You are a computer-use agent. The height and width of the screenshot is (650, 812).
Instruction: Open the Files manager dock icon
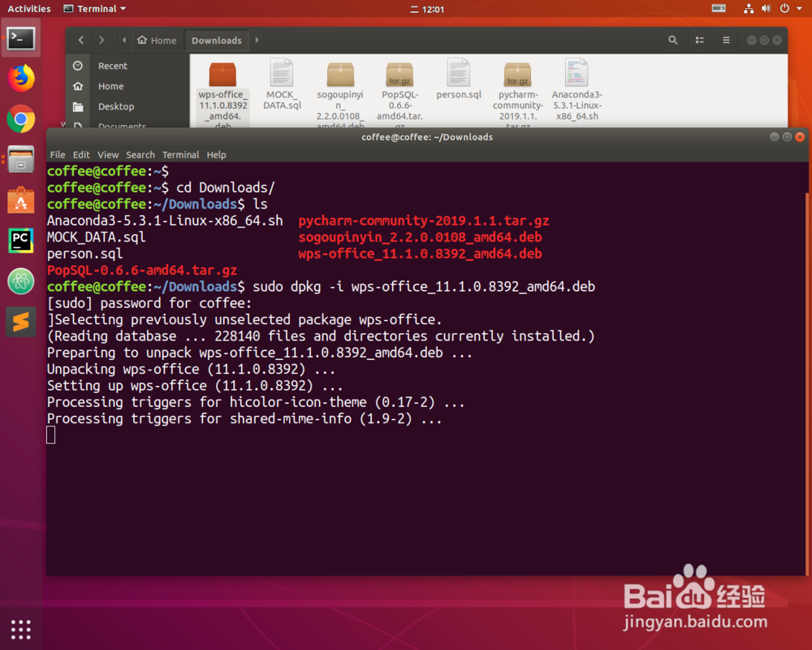21,159
